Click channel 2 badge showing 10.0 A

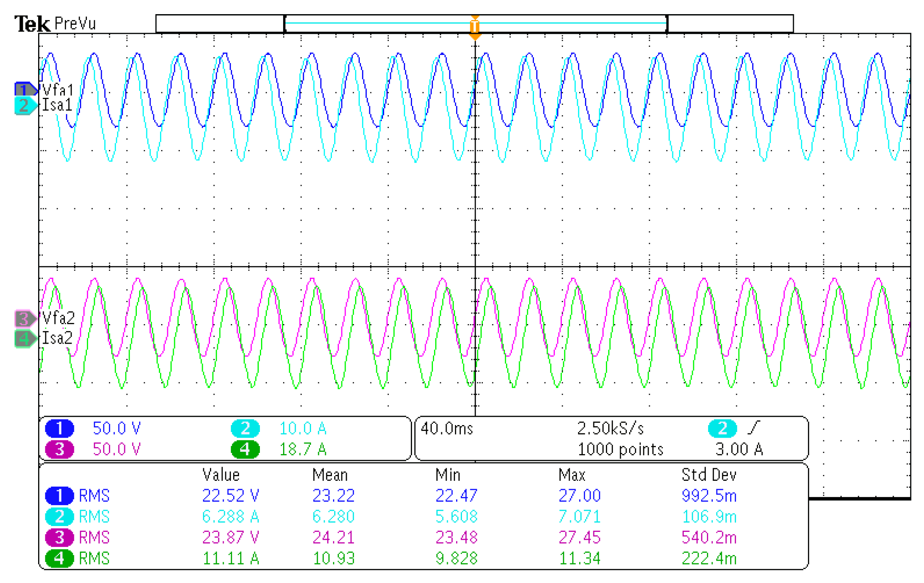click(245, 428)
